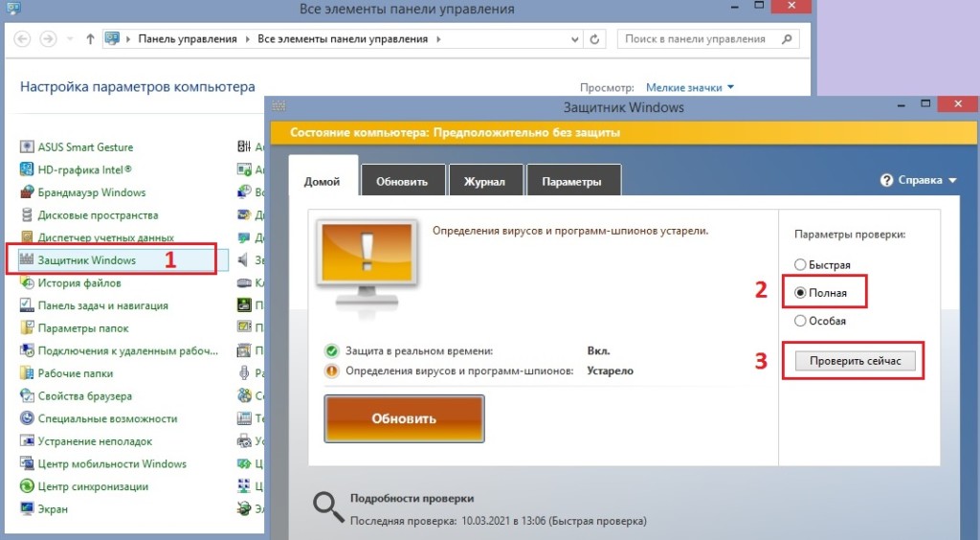Click the forward arrow in Control Panel
Viewport: 980px width, 540px height.
pyautogui.click(x=48, y=38)
